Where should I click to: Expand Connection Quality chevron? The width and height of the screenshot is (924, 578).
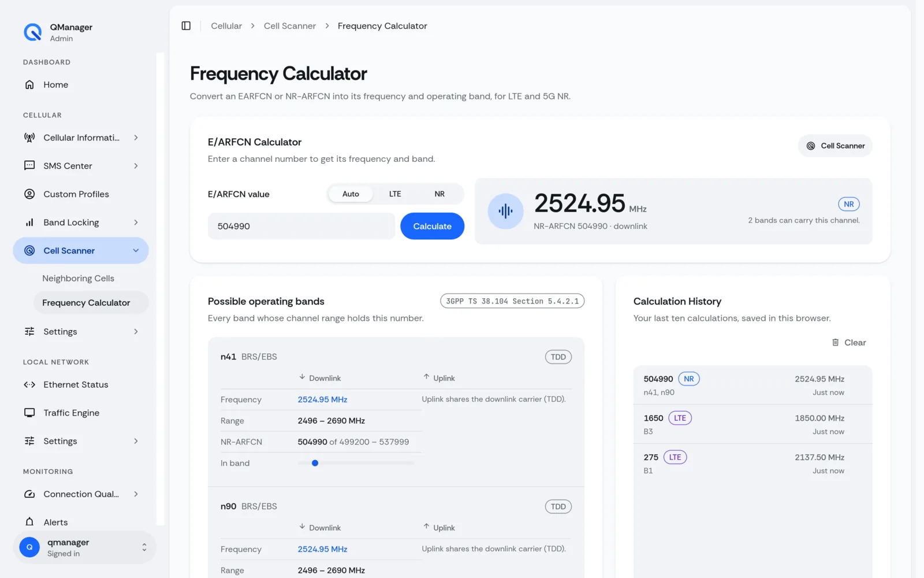(x=136, y=494)
